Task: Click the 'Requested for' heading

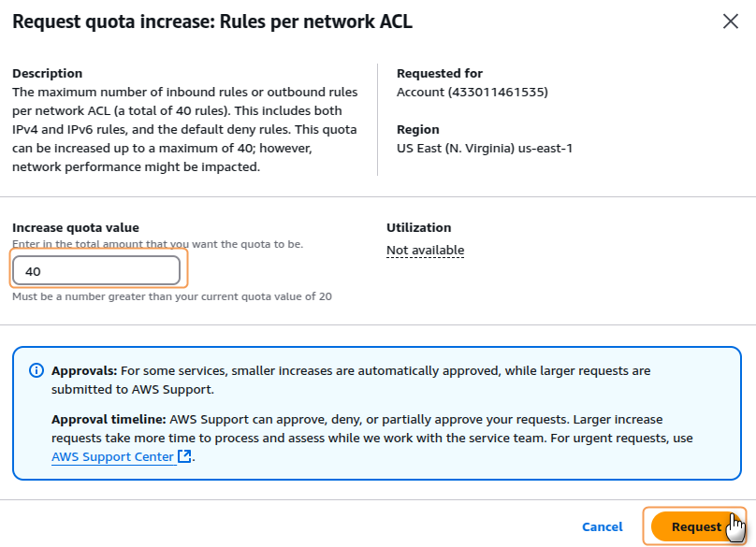Action: pos(440,73)
